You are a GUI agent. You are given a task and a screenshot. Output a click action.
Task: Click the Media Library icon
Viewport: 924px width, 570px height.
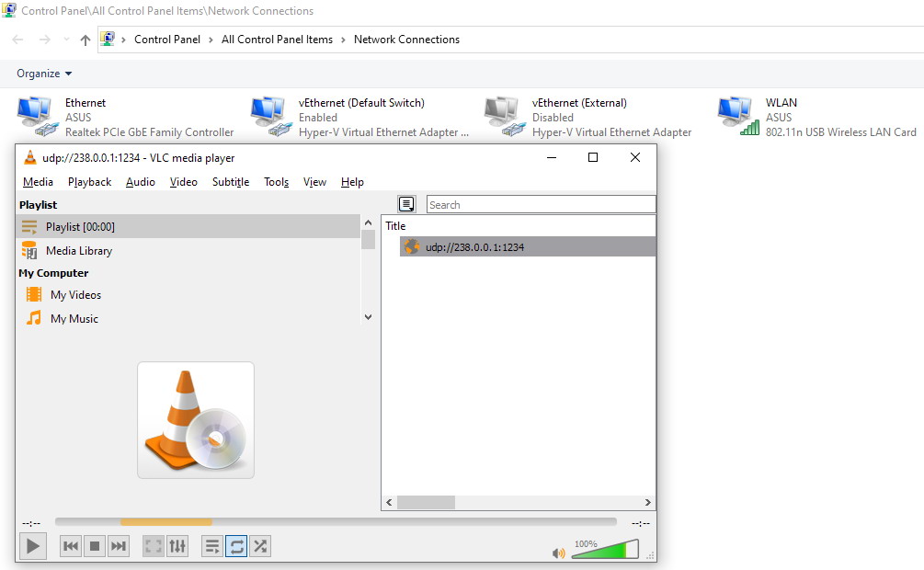pos(29,250)
